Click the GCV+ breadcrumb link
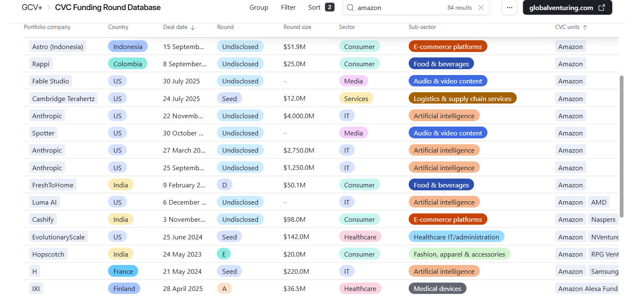This screenshot has width=644, height=296. [x=32, y=8]
